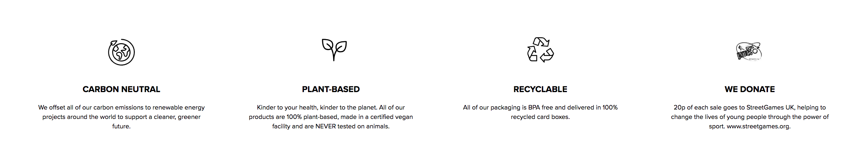The width and height of the screenshot is (868, 165).
Task: Select the RECYCLABLE heading
Action: (x=540, y=89)
